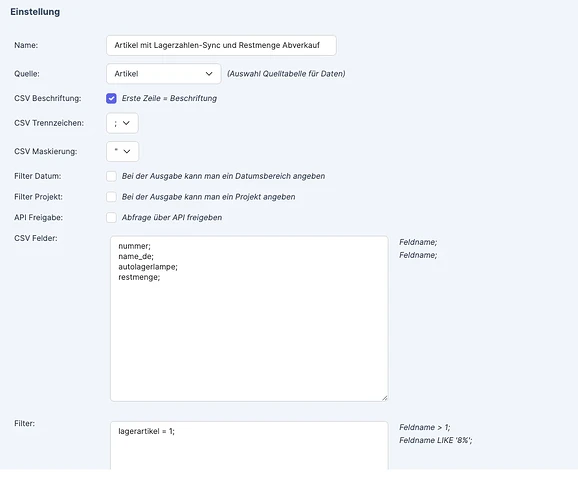
Task: Click the 'lagerartikel = 1;' filter text
Action: point(146,431)
